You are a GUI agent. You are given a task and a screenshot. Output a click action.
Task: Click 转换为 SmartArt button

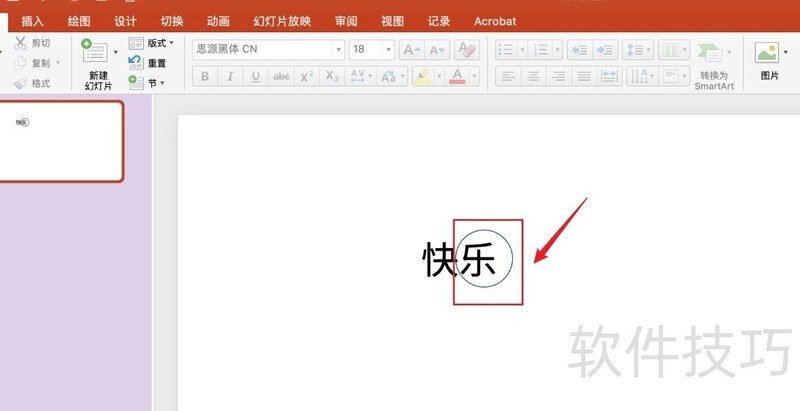pyautogui.click(x=714, y=66)
